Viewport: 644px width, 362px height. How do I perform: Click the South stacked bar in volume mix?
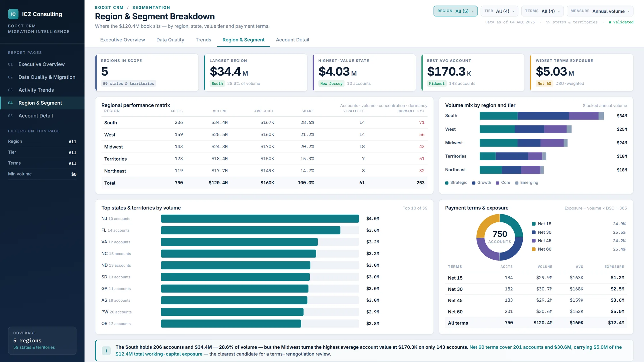pyautogui.click(x=542, y=116)
